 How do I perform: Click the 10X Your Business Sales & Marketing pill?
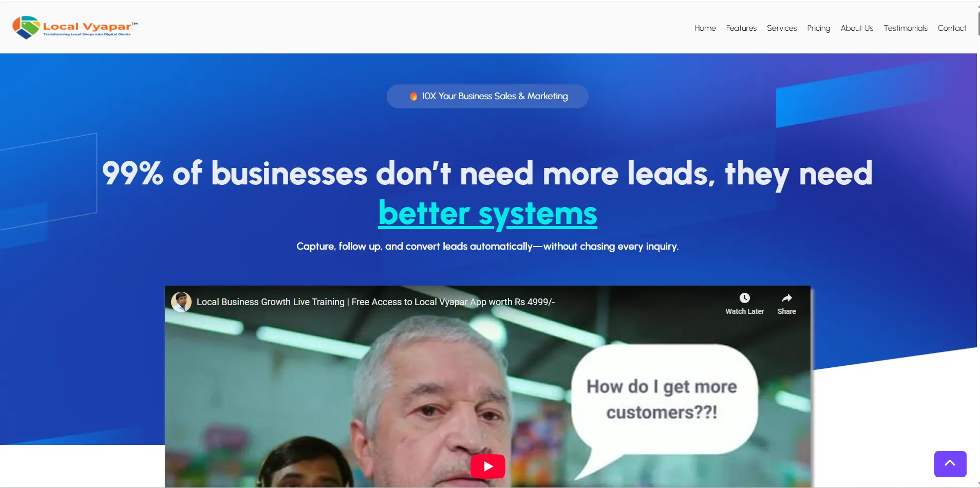[487, 96]
